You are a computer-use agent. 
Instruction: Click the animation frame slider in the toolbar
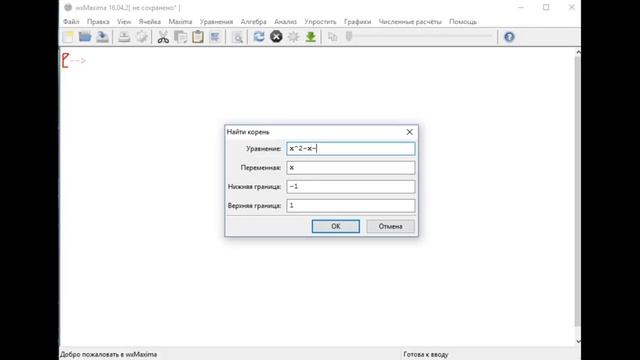(x=419, y=36)
